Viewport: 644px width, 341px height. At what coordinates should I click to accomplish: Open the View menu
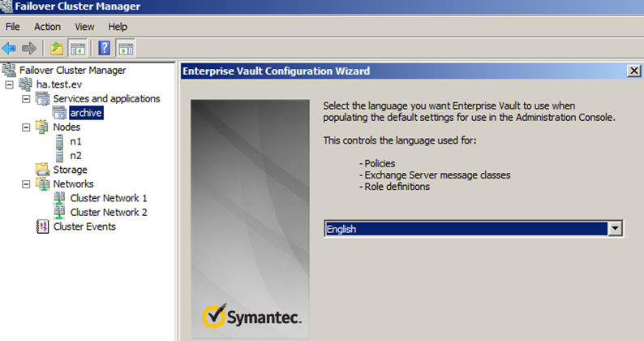[84, 27]
